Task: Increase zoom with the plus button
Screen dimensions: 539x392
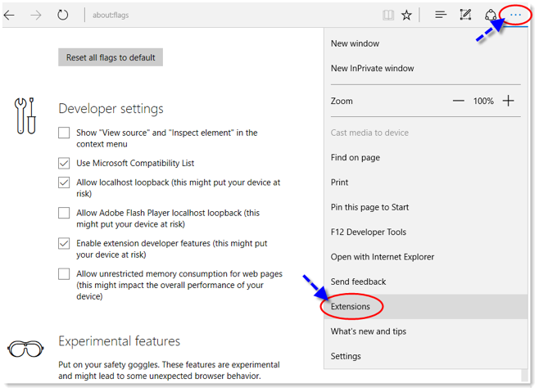Action: pos(509,101)
